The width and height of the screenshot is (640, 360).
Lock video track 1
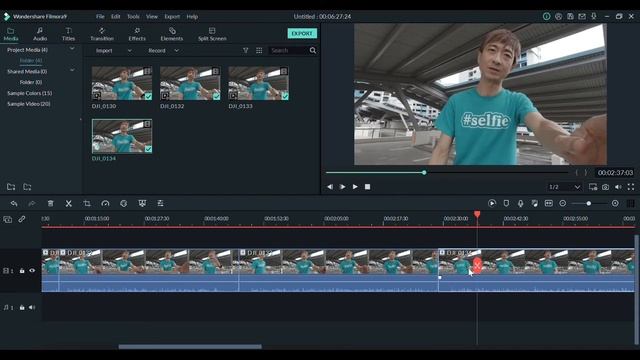click(22, 271)
